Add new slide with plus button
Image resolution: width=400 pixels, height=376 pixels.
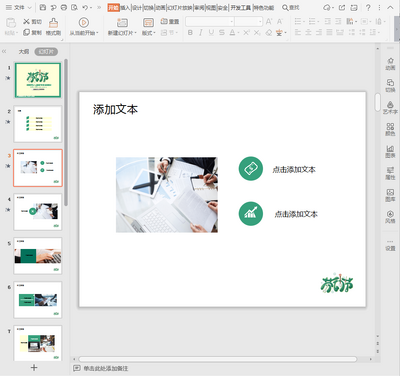tap(34, 368)
